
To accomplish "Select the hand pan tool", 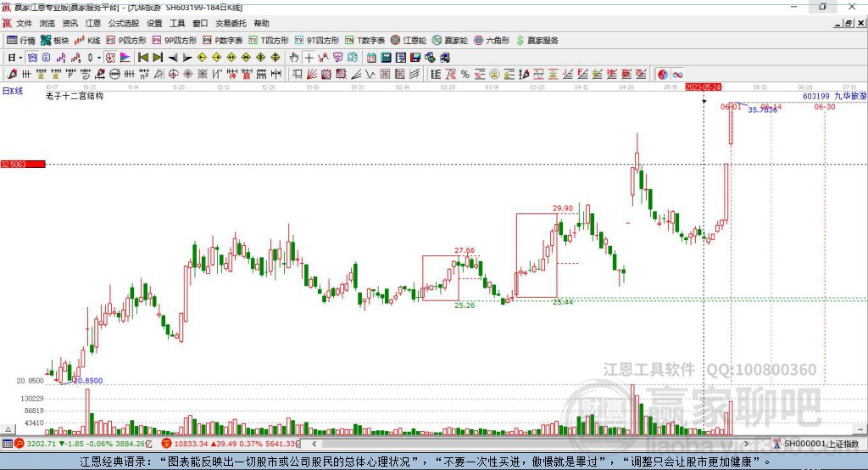I will coord(294,58).
